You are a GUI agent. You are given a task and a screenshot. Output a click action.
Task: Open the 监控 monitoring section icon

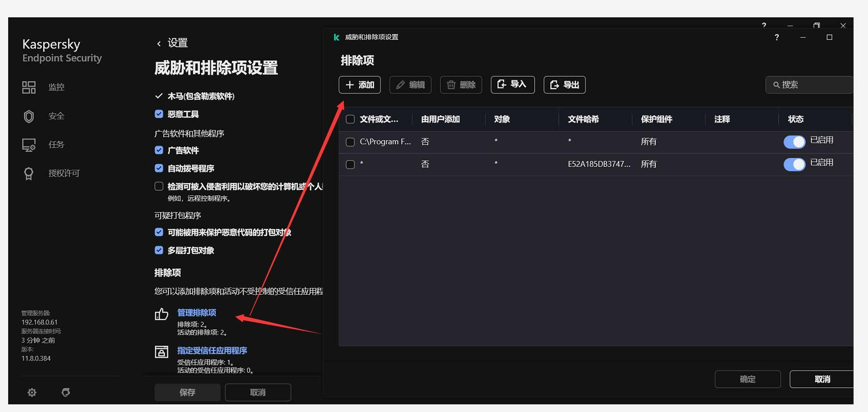[29, 87]
